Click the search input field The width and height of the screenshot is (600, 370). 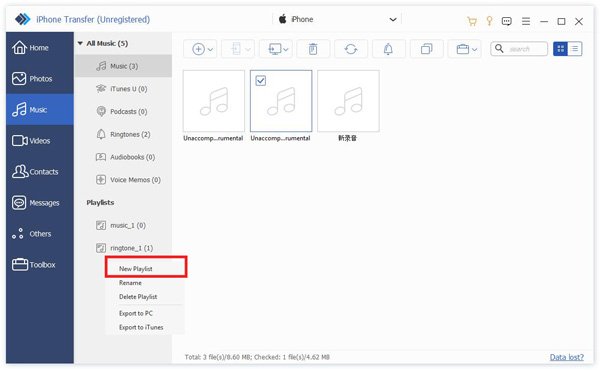tap(519, 49)
